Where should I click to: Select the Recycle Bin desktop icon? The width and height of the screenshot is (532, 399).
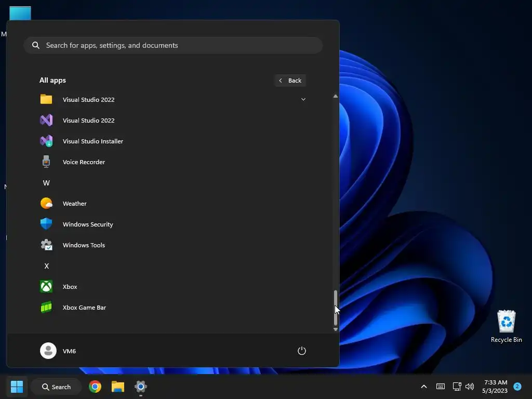tap(506, 326)
